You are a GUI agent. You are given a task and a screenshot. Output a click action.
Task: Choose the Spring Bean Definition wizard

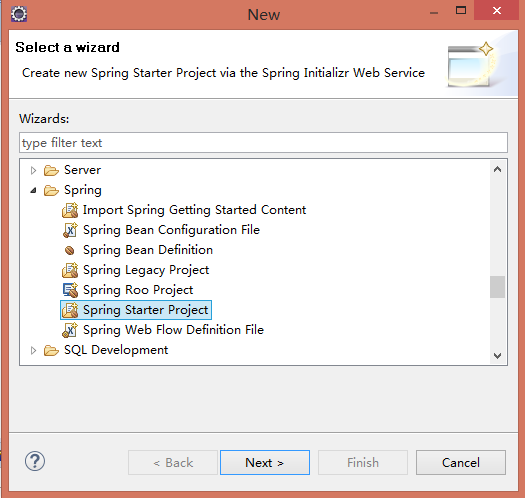pyautogui.click(x=148, y=250)
